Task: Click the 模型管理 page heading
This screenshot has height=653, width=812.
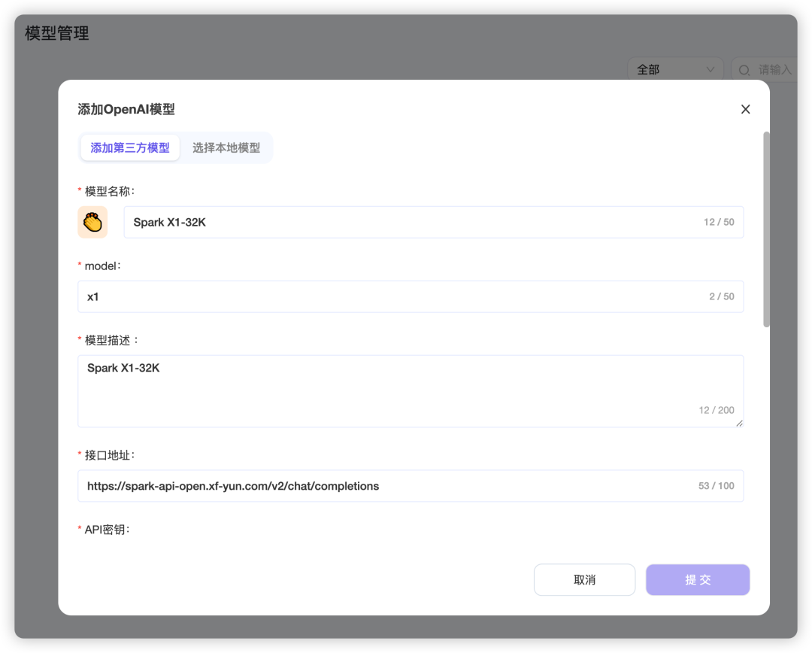Action: click(x=56, y=33)
